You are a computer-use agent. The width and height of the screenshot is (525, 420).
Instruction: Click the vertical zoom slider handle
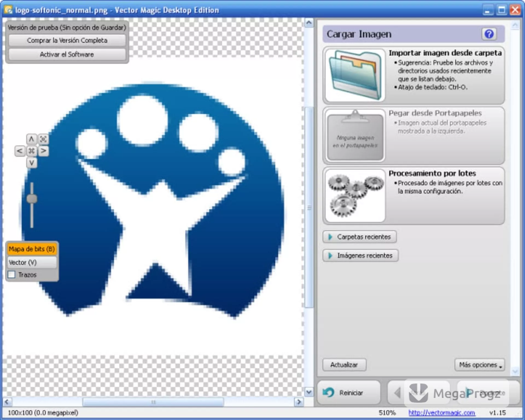[x=32, y=199]
